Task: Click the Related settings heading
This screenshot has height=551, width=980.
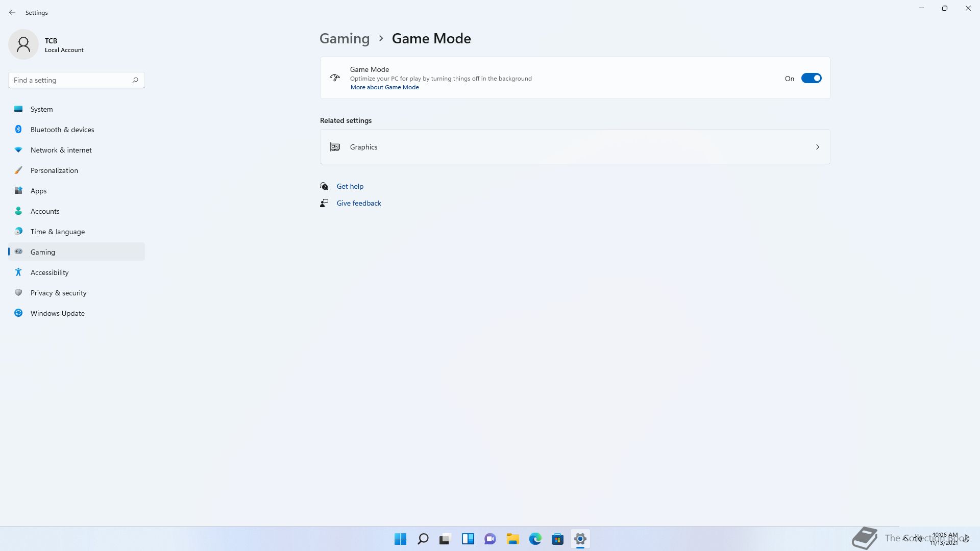Action: tap(346, 120)
